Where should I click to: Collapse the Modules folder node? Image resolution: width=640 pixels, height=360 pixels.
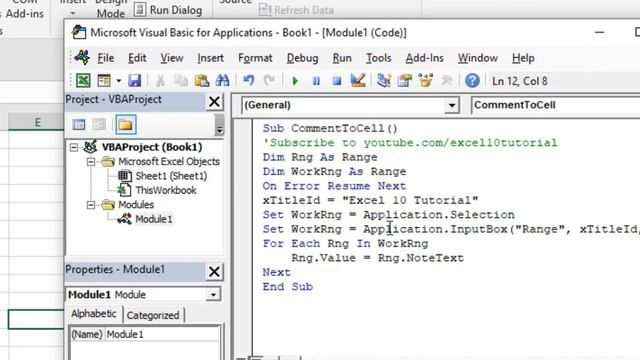(91, 205)
